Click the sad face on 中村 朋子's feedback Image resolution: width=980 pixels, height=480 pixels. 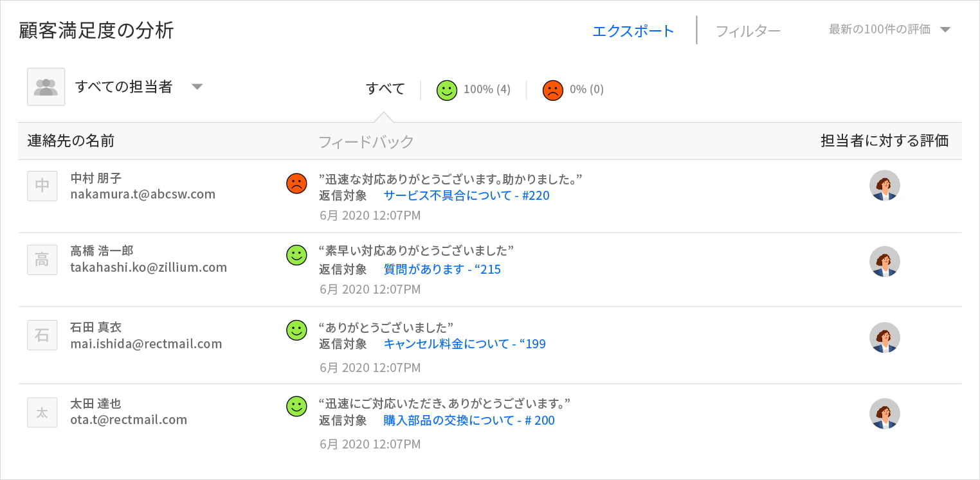[x=296, y=183]
